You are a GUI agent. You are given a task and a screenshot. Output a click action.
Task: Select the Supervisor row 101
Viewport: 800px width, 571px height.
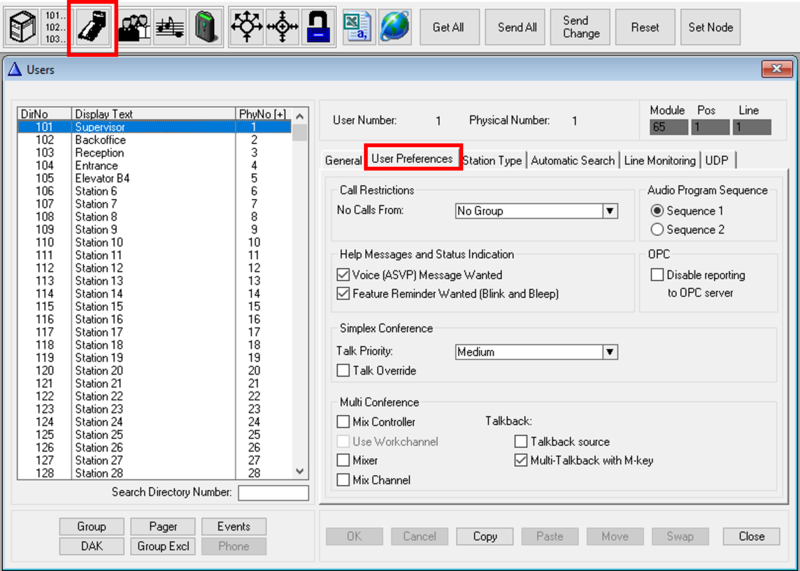point(155,127)
